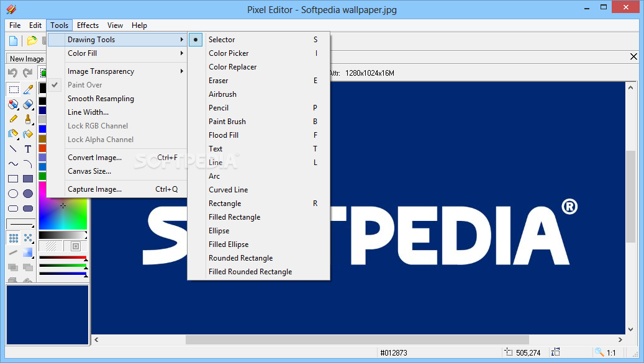
Task: Open the View menu
Action: coord(115,25)
